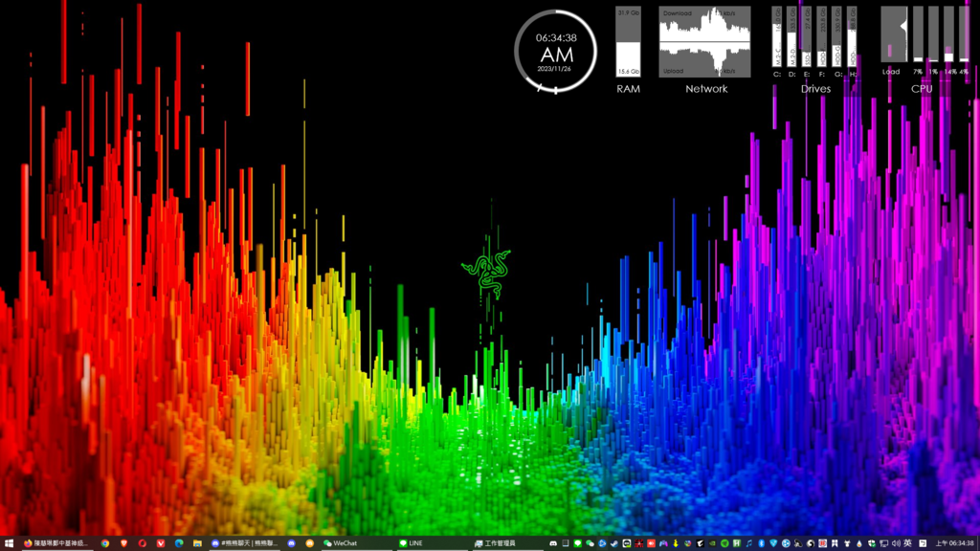Click the D: drive usage bar

[x=791, y=37]
